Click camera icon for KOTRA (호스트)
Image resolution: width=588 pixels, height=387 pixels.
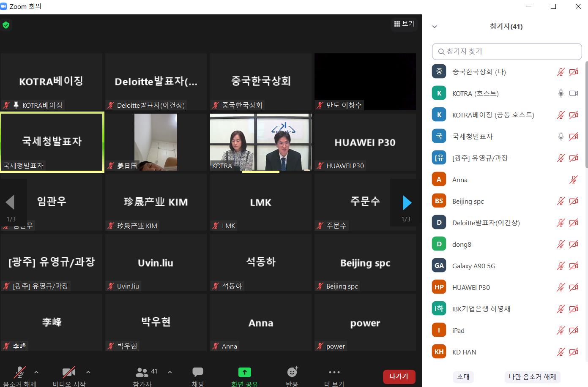click(574, 93)
